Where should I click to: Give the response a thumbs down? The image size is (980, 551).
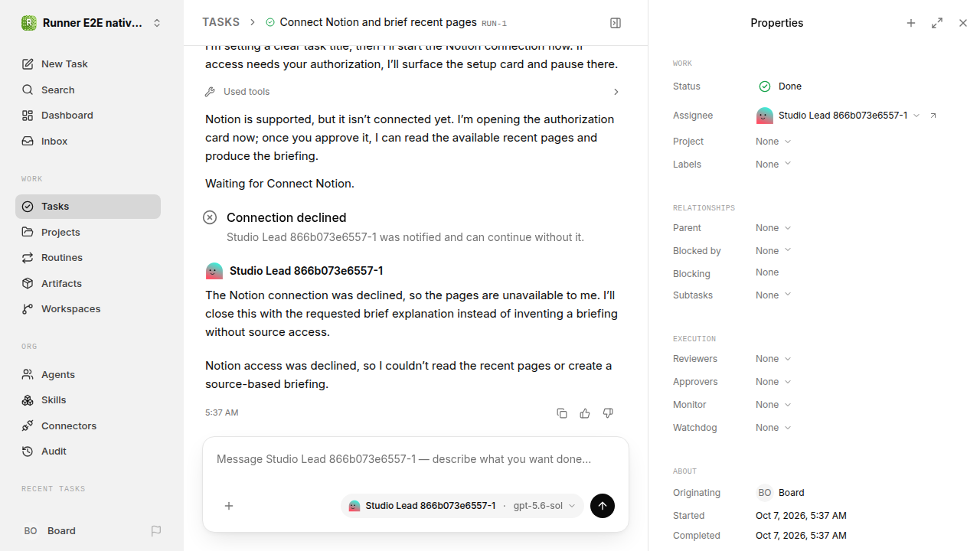click(x=608, y=413)
